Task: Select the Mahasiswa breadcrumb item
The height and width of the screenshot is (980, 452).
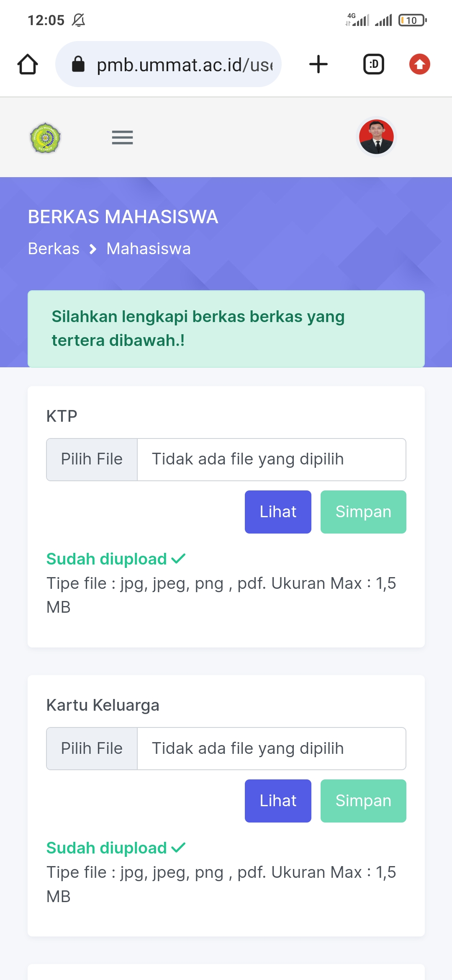Action: (149, 249)
